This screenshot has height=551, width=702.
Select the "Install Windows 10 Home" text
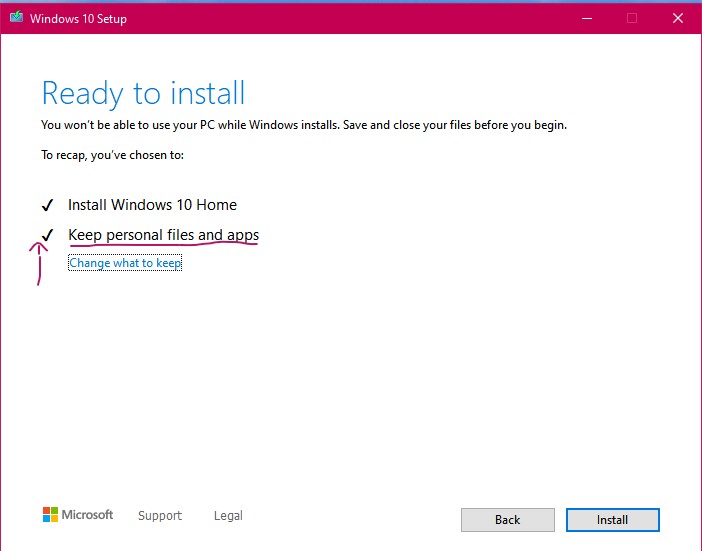(152, 205)
